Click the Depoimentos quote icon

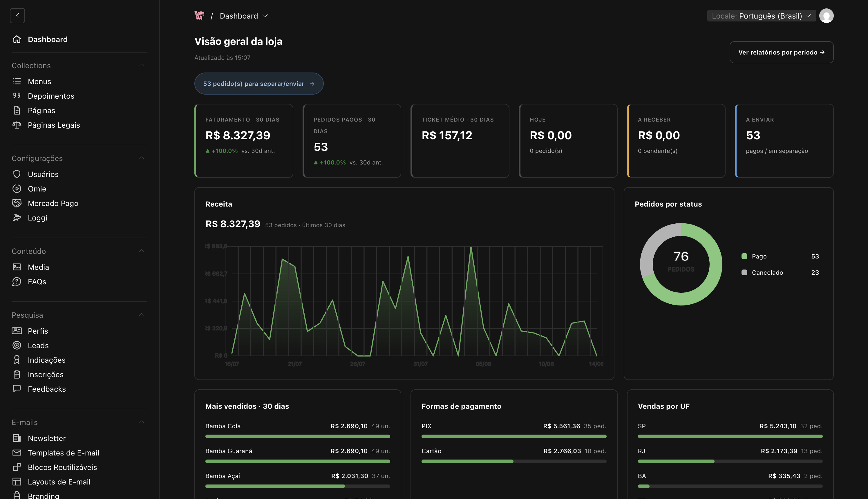17,96
